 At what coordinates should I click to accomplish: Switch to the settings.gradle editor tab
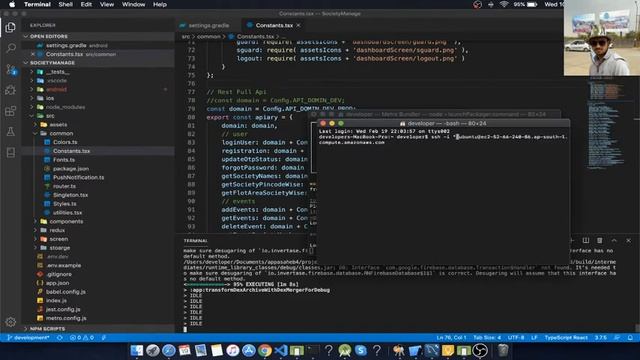(209, 25)
